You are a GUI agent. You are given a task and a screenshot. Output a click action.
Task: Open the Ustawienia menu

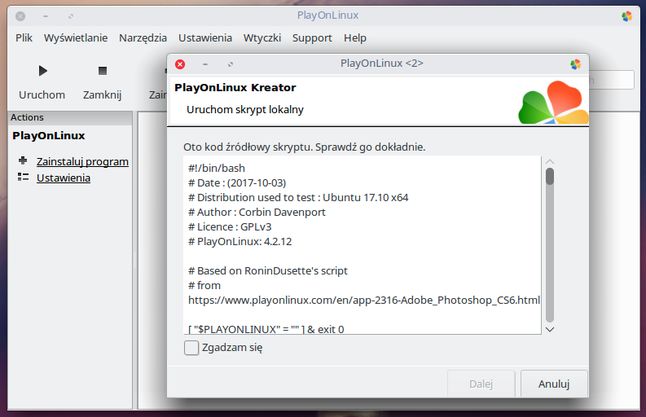pos(205,38)
